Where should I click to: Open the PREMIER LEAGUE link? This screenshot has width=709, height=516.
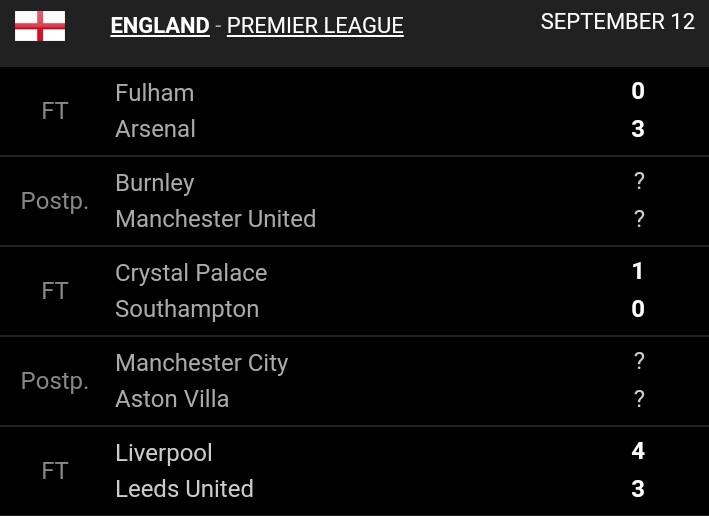coord(315,26)
